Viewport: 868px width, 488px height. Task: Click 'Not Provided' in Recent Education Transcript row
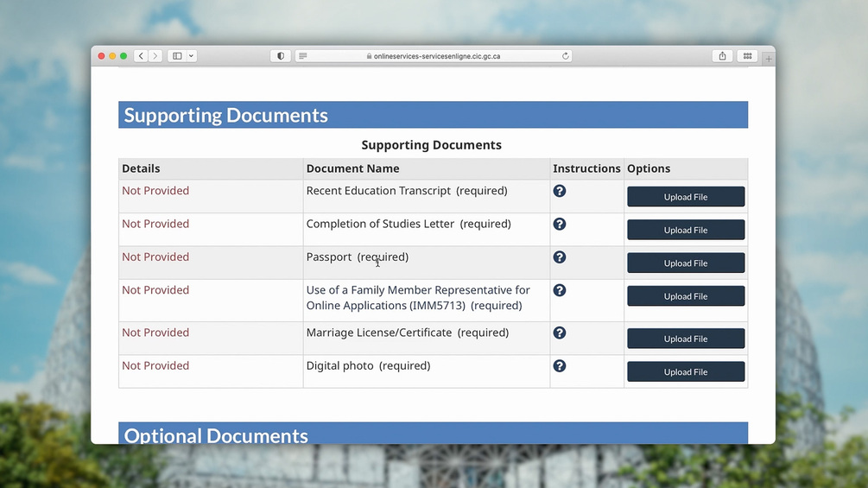[155, 191]
